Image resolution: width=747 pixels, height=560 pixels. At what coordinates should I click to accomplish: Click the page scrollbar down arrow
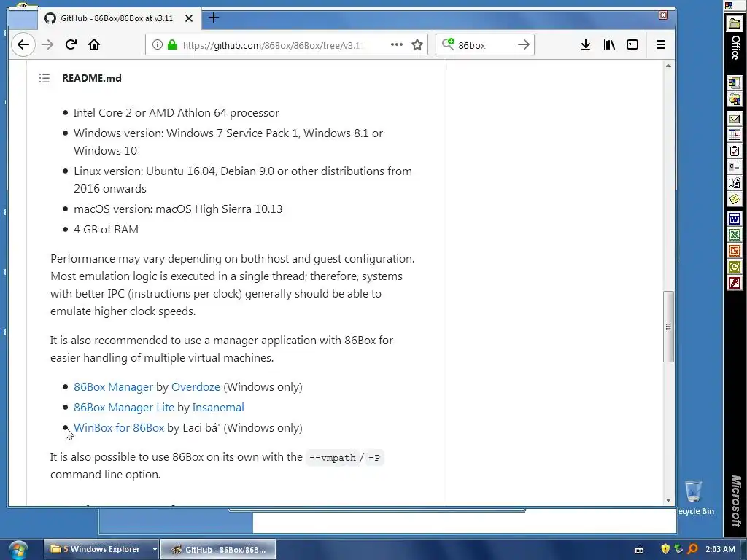(x=668, y=500)
